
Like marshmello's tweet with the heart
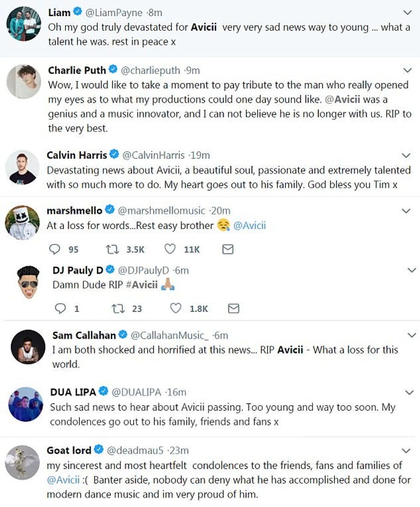[170, 249]
